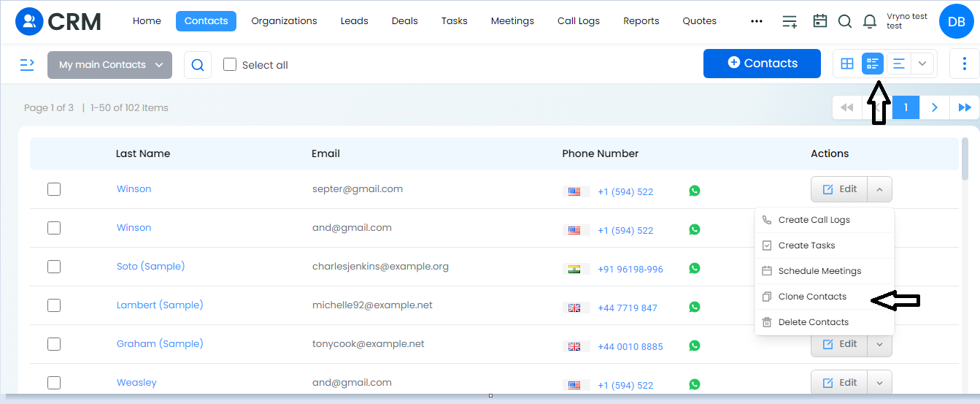This screenshot has width=980, height=404.
Task: Click Edit in the Weasley row
Action: (x=839, y=383)
